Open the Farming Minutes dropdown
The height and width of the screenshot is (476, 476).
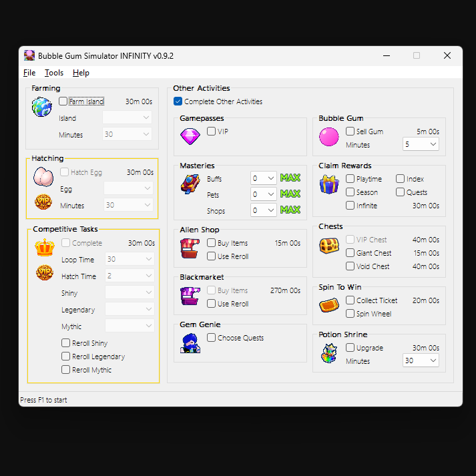point(128,134)
